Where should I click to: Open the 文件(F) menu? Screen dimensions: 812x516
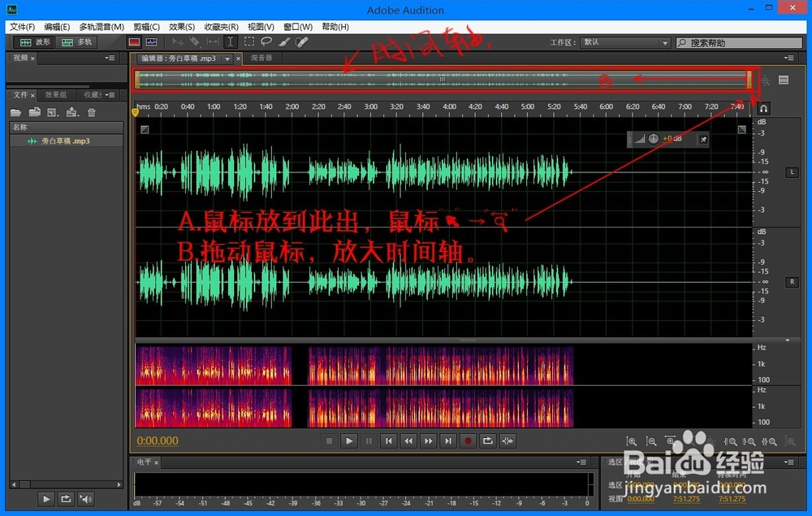pos(22,27)
